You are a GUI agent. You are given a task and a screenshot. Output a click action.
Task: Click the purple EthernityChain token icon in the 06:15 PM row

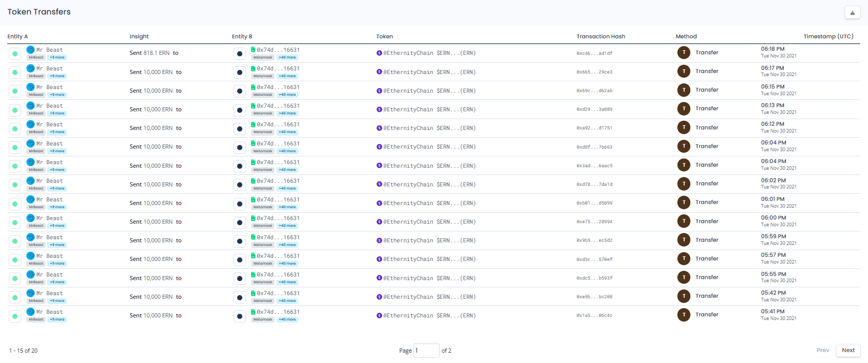point(379,91)
